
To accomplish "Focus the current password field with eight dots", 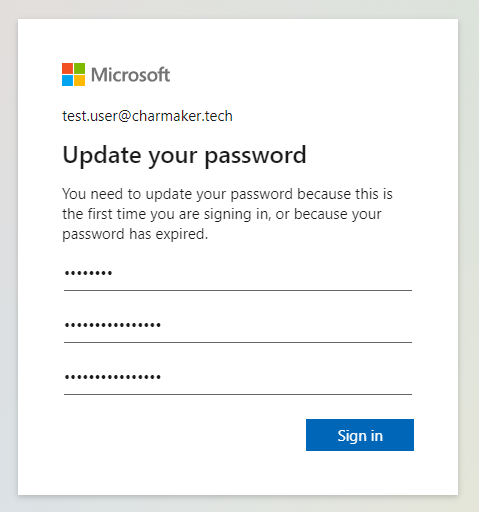I will pos(238,275).
